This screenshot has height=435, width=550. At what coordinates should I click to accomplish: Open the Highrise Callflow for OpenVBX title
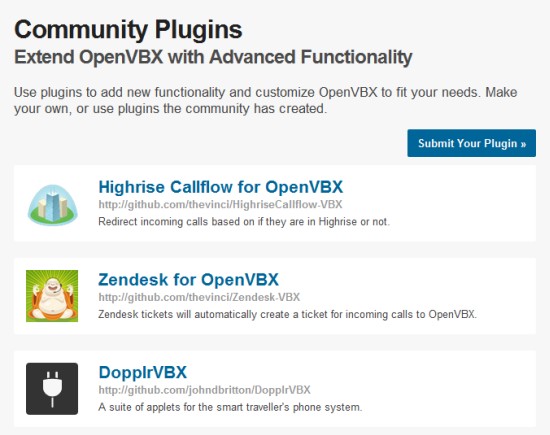tap(221, 187)
